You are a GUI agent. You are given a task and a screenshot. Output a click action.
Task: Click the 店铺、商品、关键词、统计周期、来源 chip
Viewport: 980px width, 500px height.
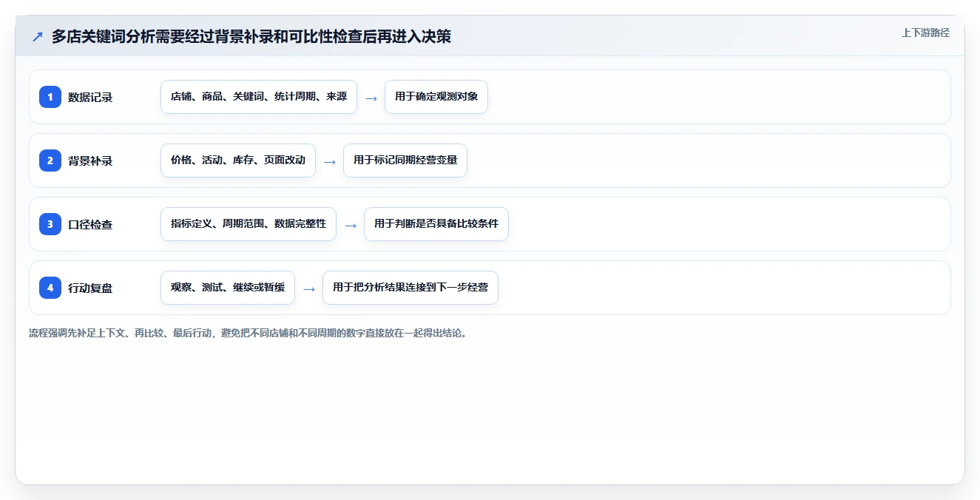point(259,97)
